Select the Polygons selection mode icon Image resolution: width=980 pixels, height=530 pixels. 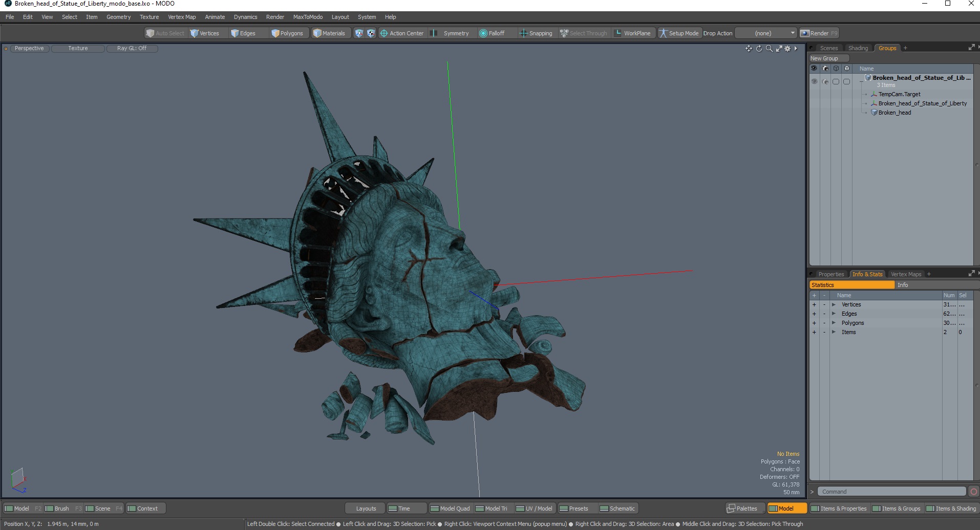pyautogui.click(x=275, y=33)
